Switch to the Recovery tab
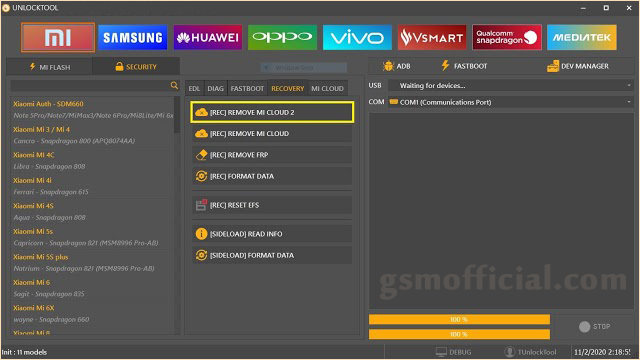640x360 pixels. [288, 89]
